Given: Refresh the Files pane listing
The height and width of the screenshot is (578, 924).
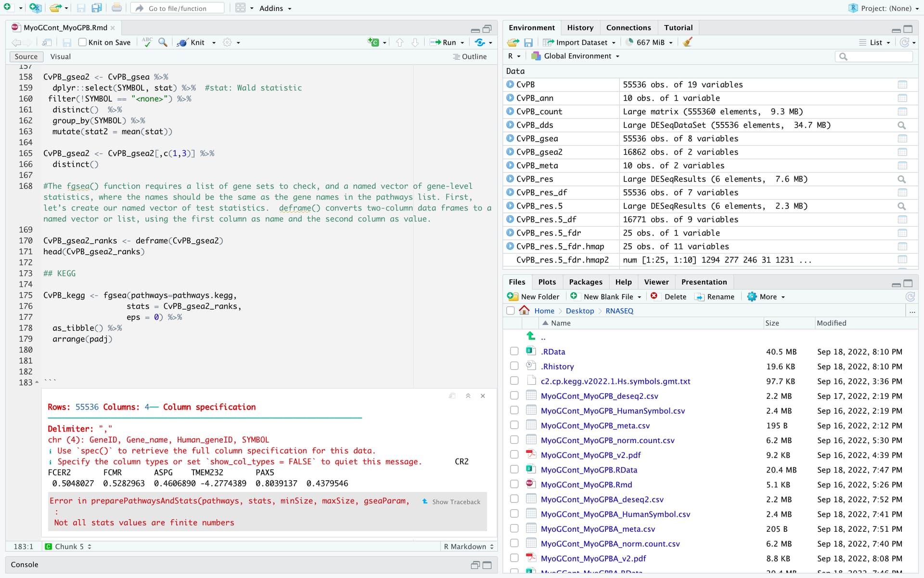Looking at the screenshot, I should pos(910,297).
